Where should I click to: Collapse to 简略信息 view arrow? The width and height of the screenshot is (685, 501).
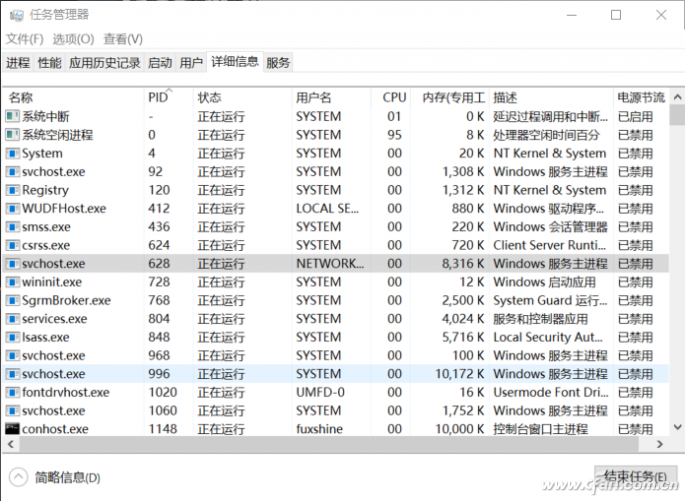pyautogui.click(x=18, y=477)
